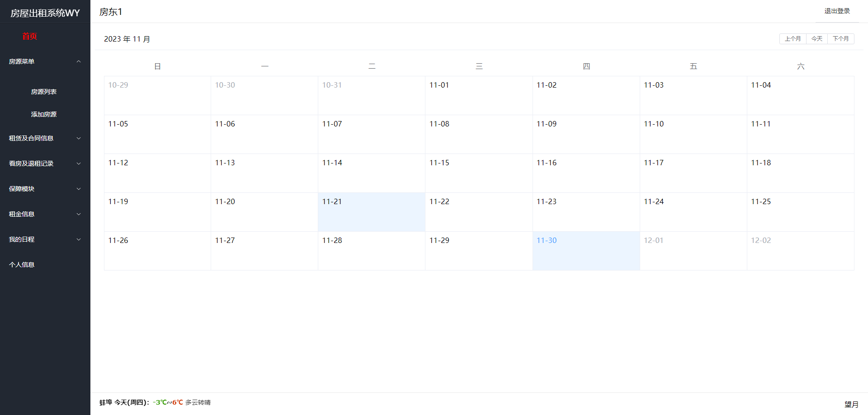The height and width of the screenshot is (415, 868).
Task: Pick the 11-01 calendar date
Action: [478, 95]
